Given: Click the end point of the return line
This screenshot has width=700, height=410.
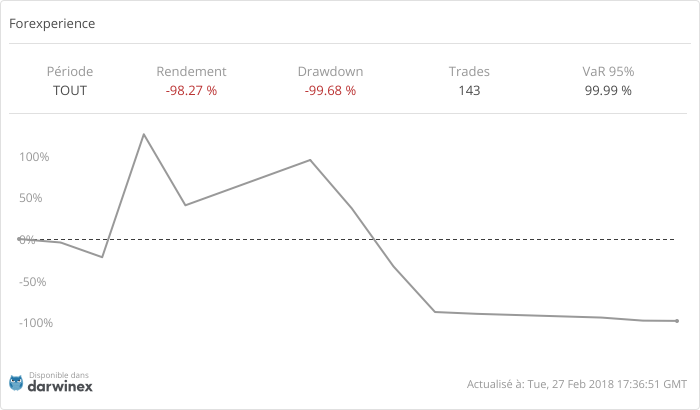Looking at the screenshot, I should click(x=677, y=321).
